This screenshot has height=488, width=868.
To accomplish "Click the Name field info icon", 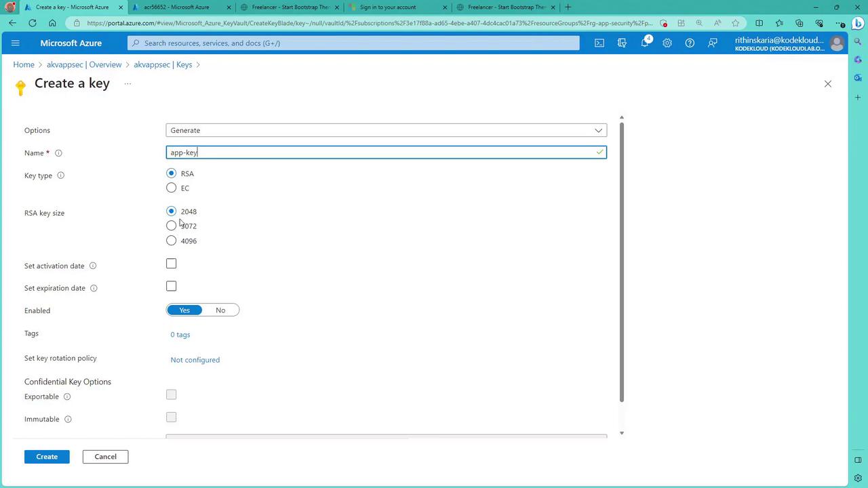I will pos(58,153).
